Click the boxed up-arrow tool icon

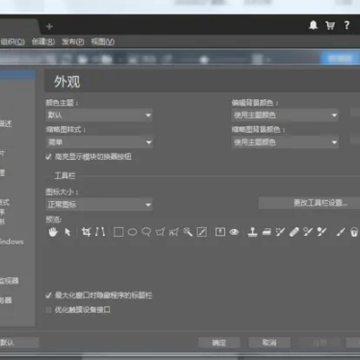[220, 232]
